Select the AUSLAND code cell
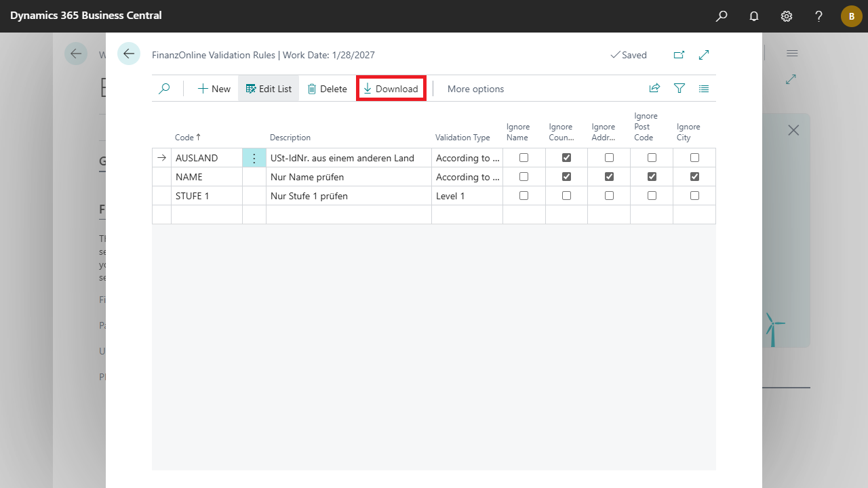This screenshot has height=488, width=868. tap(207, 158)
